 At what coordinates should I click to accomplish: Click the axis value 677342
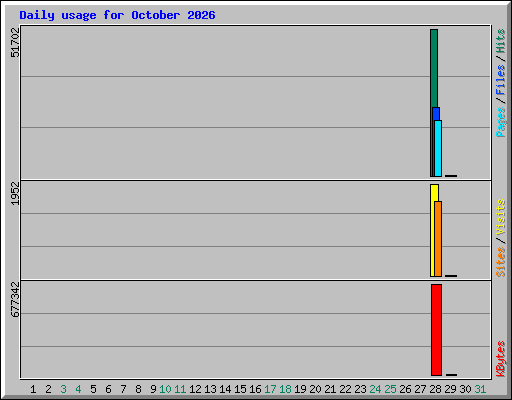(15, 299)
